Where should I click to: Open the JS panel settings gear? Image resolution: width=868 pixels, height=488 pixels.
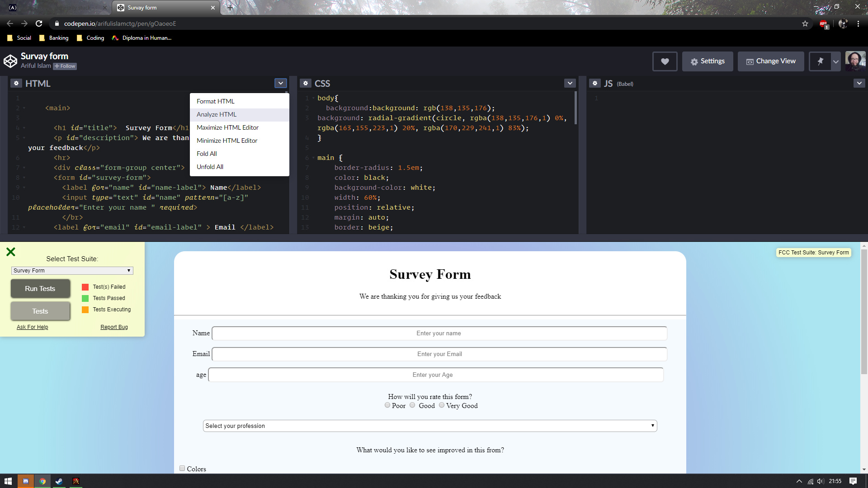(x=595, y=83)
